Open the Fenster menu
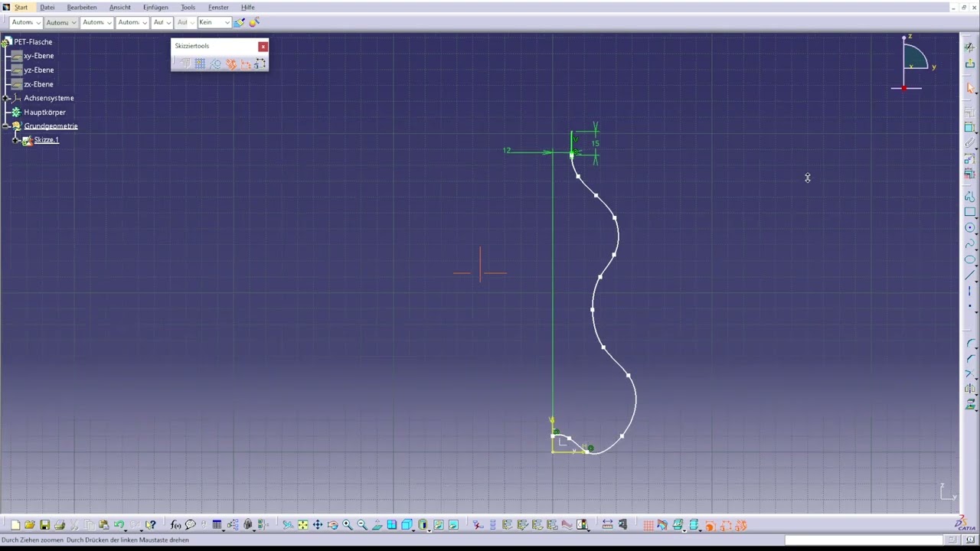This screenshot has height=551, width=980. (x=218, y=7)
